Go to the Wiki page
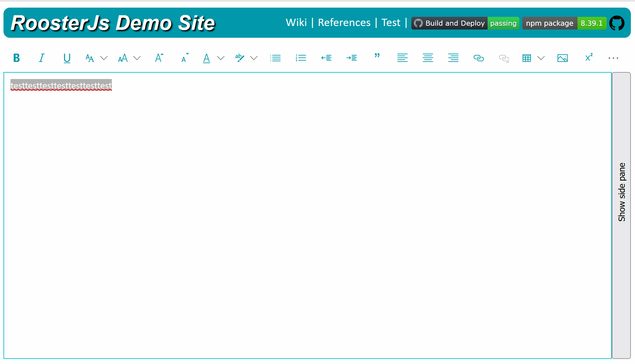Image resolution: width=635 pixels, height=364 pixels. click(296, 23)
